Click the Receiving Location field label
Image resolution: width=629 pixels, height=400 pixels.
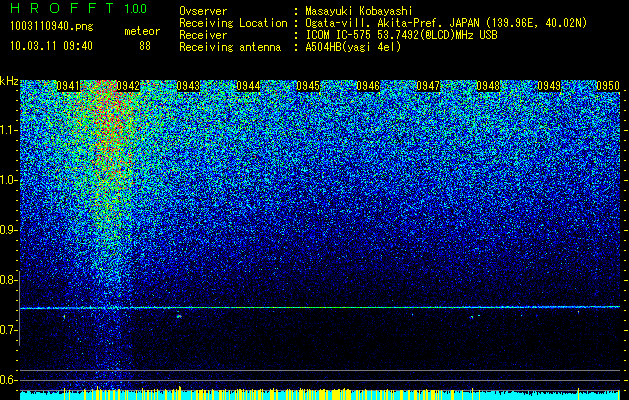point(233,23)
